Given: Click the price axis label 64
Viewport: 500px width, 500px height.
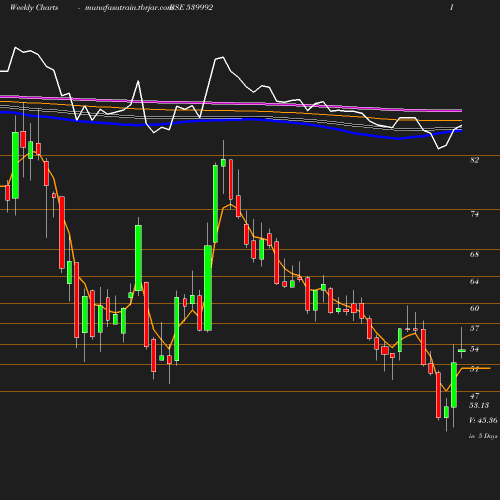Looking at the screenshot, I should 474,281.
